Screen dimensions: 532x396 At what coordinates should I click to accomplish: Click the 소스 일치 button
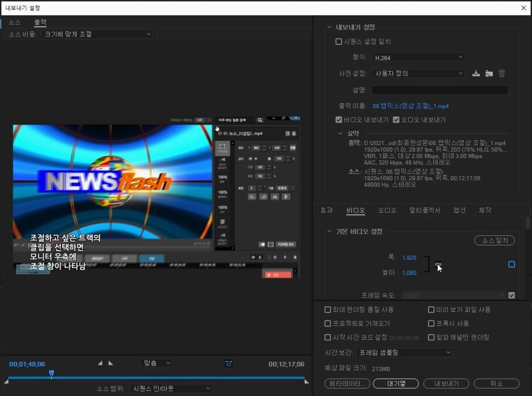[x=494, y=240]
